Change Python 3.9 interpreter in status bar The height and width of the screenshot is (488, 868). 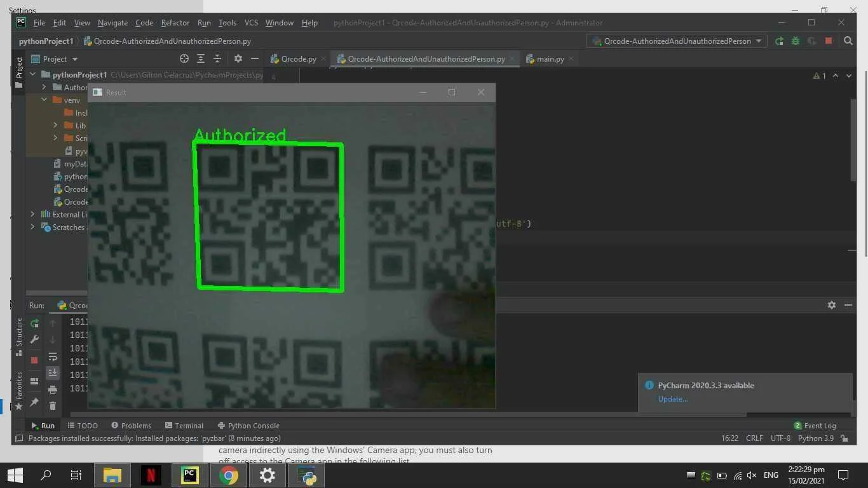coord(816,438)
